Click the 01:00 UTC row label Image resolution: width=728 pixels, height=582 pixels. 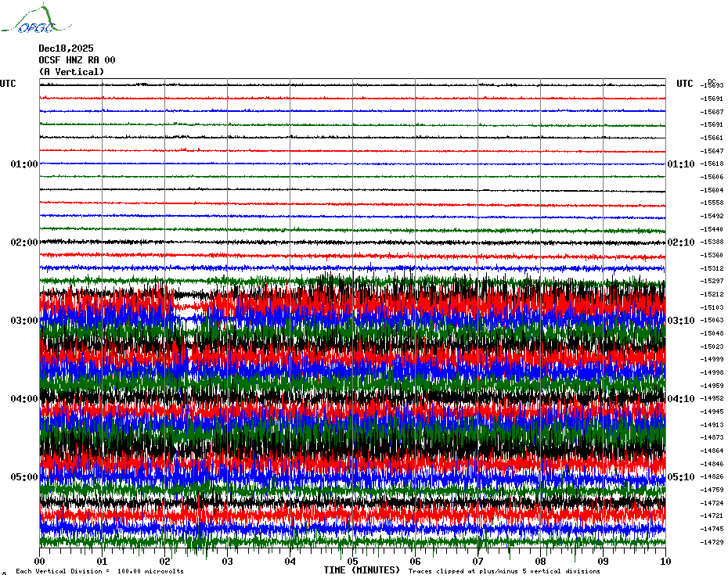24,163
